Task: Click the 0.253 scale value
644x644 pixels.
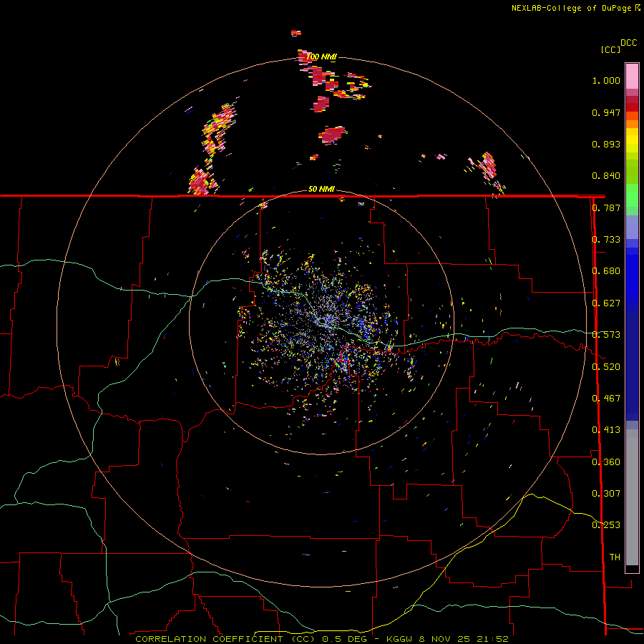Action: [x=606, y=525]
